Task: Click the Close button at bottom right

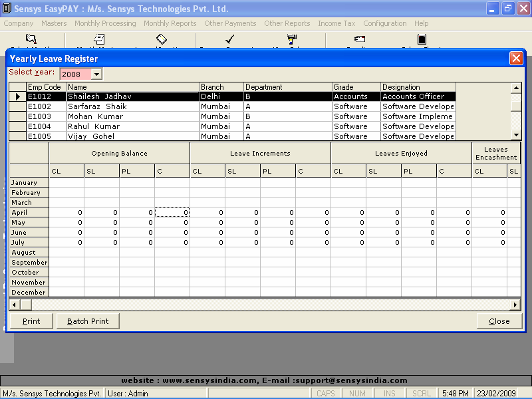Action: 499,321
